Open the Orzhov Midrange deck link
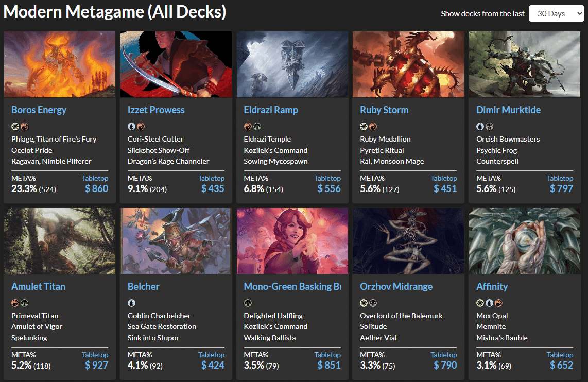Viewport: 588px width, 382px height. coord(396,286)
